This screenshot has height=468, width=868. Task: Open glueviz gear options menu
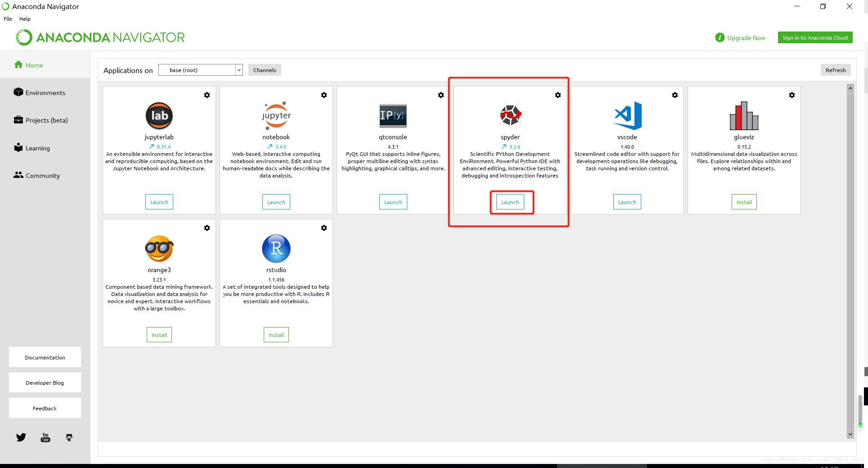click(x=792, y=95)
